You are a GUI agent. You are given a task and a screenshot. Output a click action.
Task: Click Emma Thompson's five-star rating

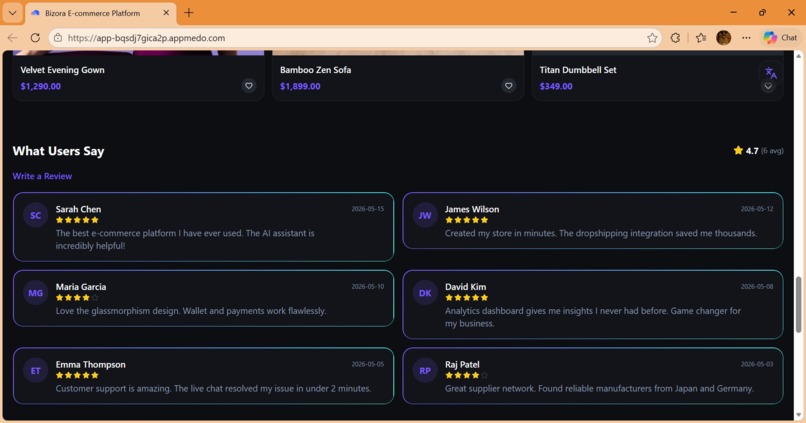point(77,375)
